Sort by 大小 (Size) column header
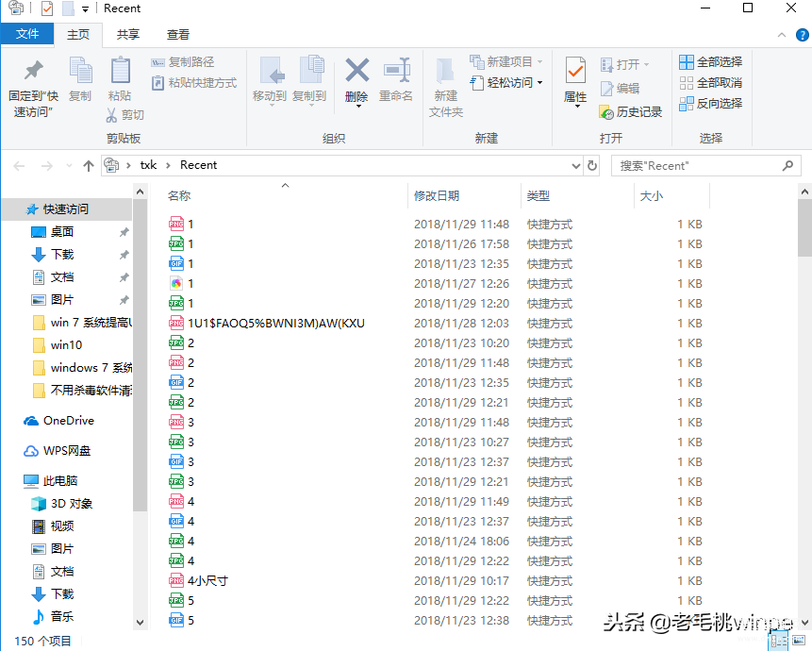 point(651,195)
